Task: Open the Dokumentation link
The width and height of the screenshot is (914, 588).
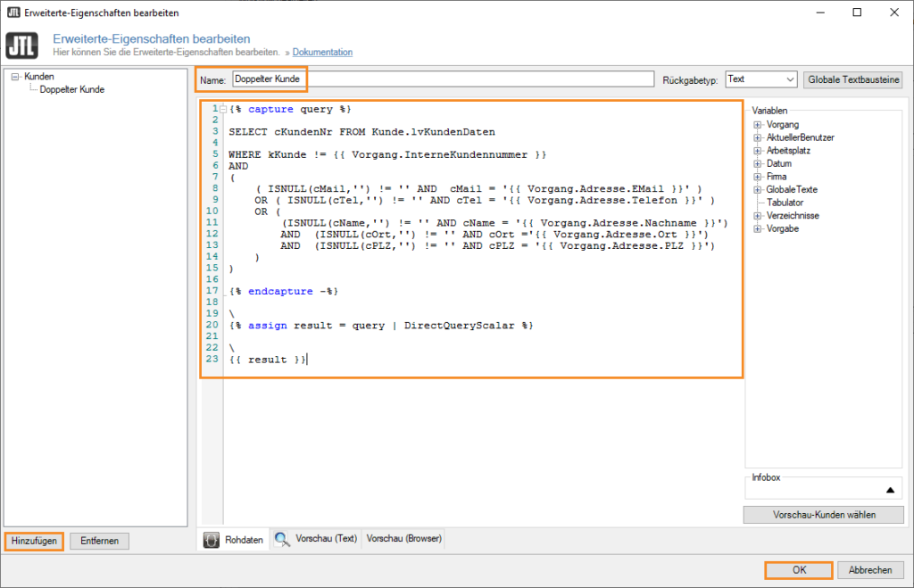Action: [x=322, y=52]
